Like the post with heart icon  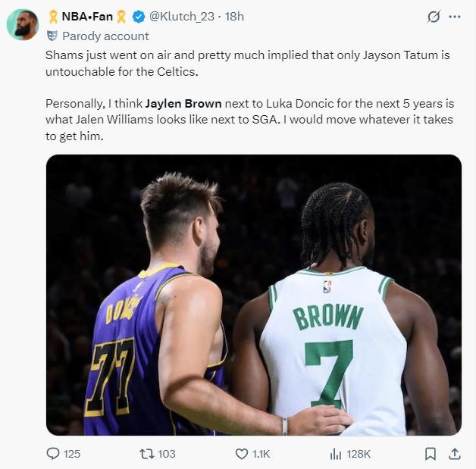pos(242,453)
